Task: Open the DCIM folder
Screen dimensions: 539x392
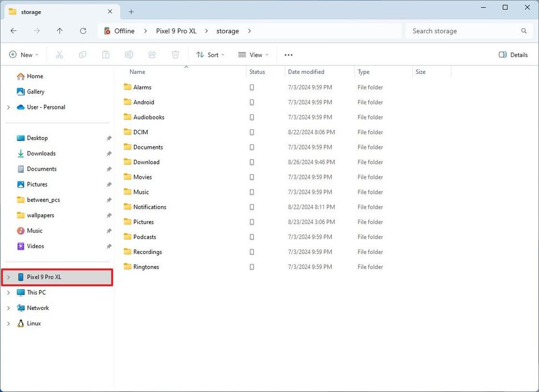Action: click(x=141, y=132)
